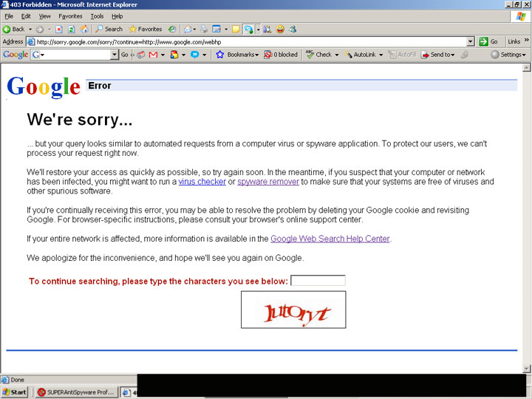Go to the Home page icon
Viewport: 532px width, 399px height.
tap(84, 30)
